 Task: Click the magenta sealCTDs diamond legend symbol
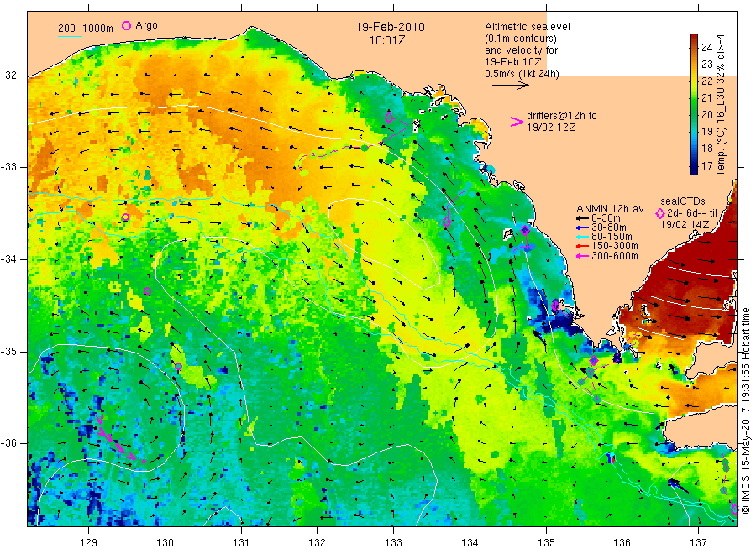point(660,213)
